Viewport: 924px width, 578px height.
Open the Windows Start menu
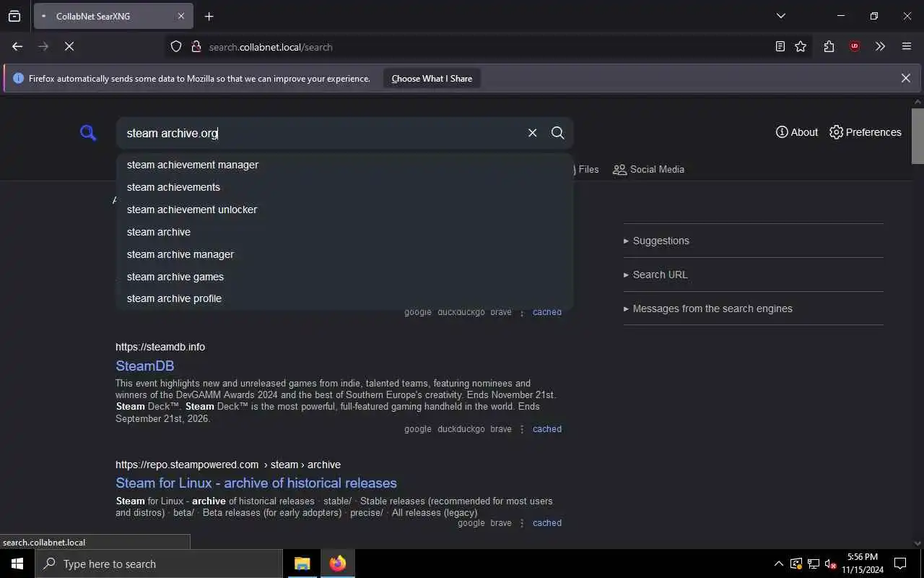(x=17, y=564)
